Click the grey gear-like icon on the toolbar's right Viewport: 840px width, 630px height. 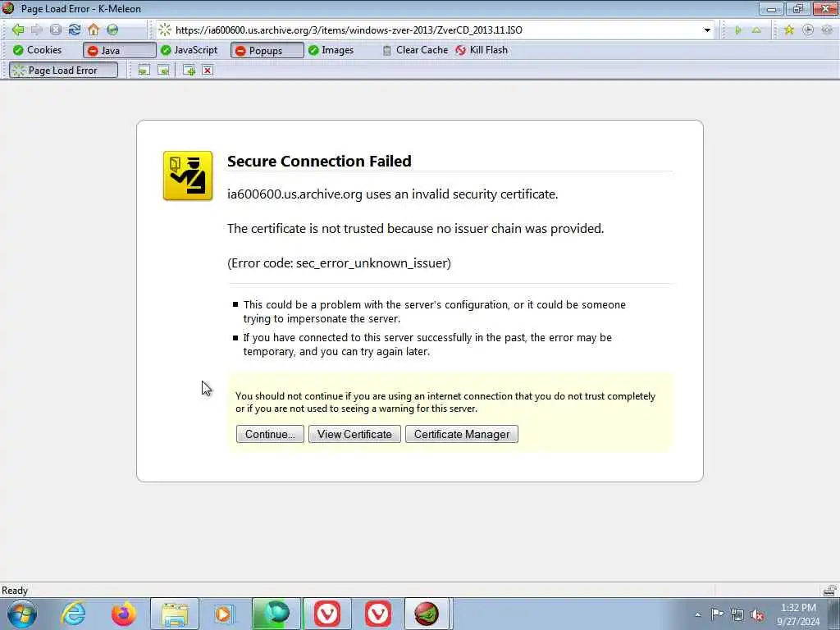(x=827, y=30)
